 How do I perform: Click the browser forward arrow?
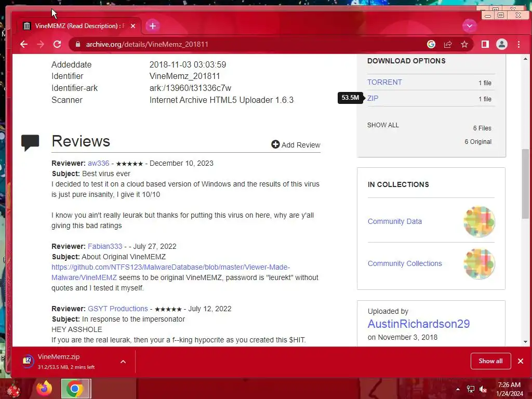[x=41, y=44]
